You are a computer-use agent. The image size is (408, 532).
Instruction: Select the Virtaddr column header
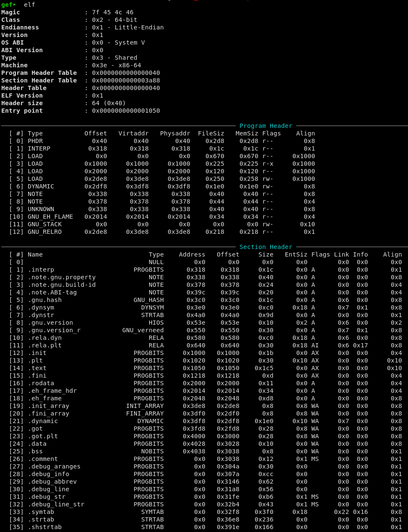[134, 133]
